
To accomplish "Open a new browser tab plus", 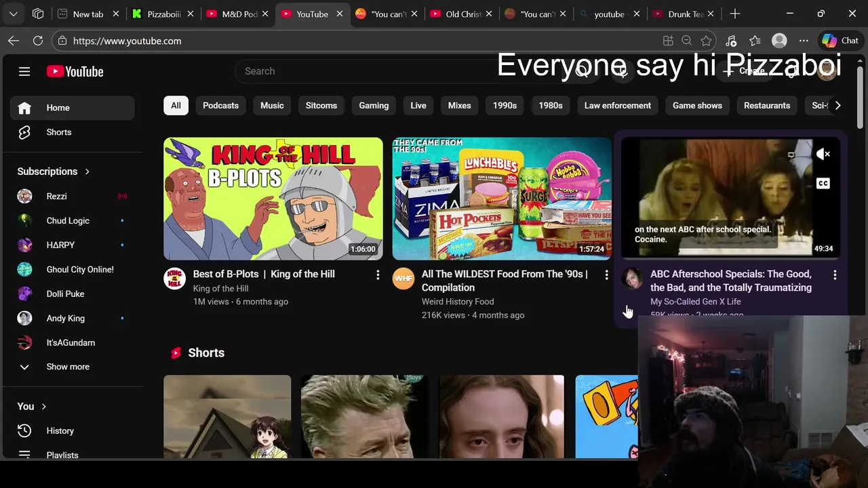I will [x=735, y=14].
